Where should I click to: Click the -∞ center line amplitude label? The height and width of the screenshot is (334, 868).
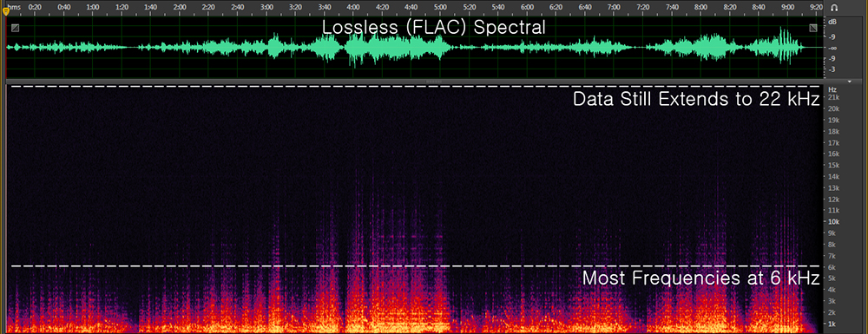832,48
